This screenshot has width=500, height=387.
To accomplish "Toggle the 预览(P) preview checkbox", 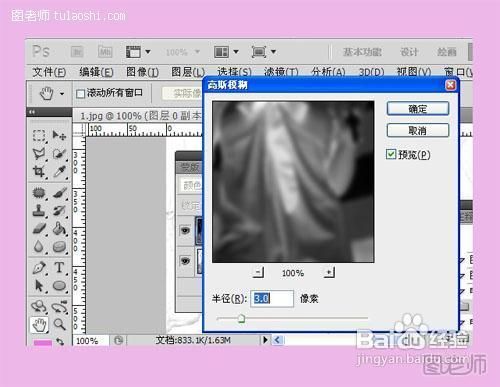I will (391, 154).
